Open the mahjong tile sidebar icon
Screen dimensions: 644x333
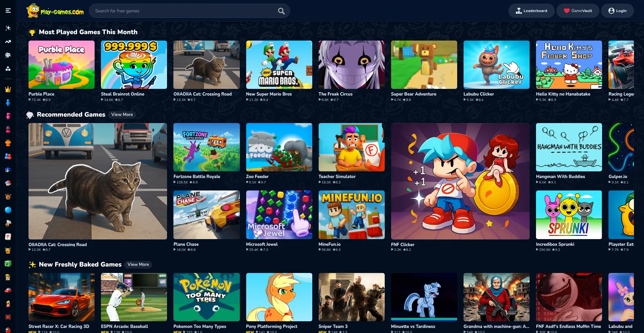[x=8, y=237]
